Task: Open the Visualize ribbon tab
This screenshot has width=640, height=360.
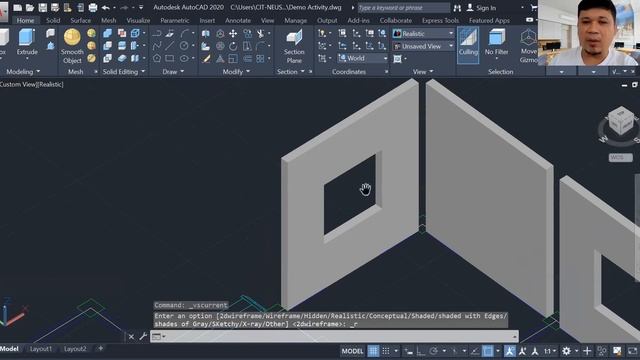Action: (x=138, y=20)
